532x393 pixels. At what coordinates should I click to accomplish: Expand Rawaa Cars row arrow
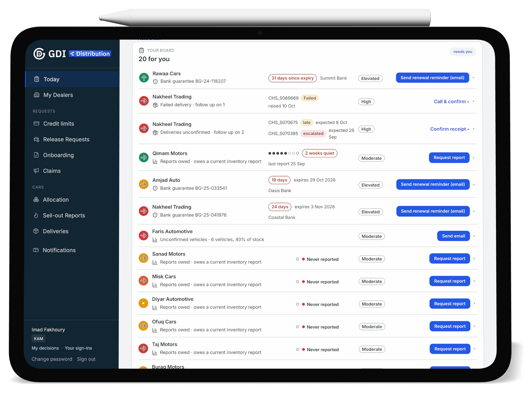click(x=473, y=77)
